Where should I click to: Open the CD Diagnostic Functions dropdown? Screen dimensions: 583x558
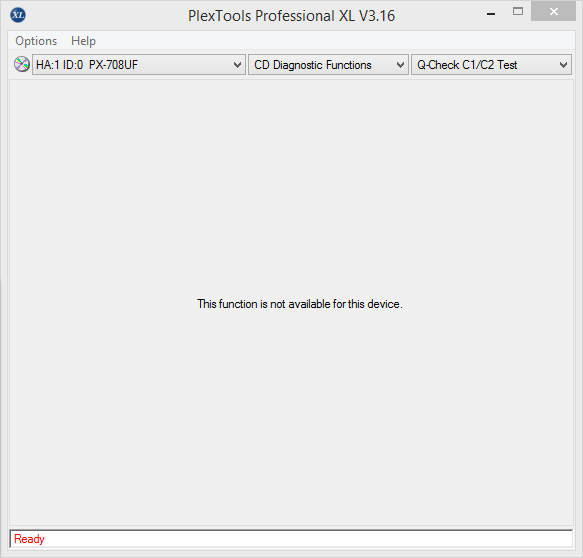328,65
